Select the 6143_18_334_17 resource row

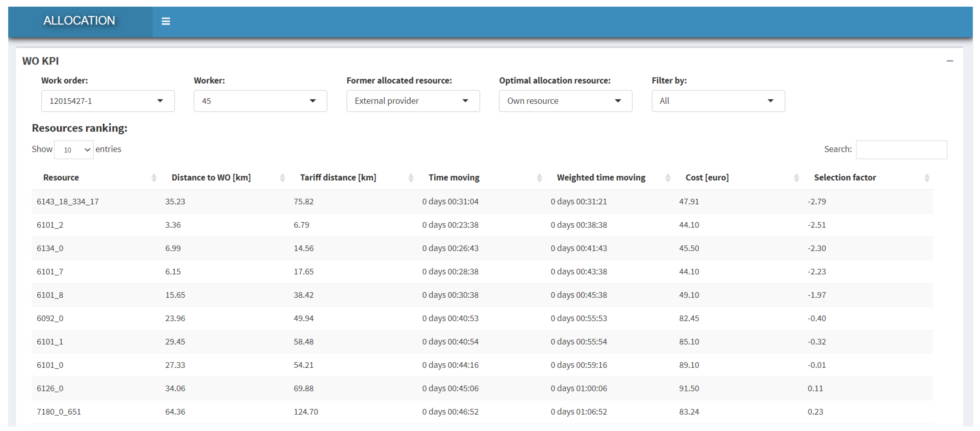[x=67, y=202]
